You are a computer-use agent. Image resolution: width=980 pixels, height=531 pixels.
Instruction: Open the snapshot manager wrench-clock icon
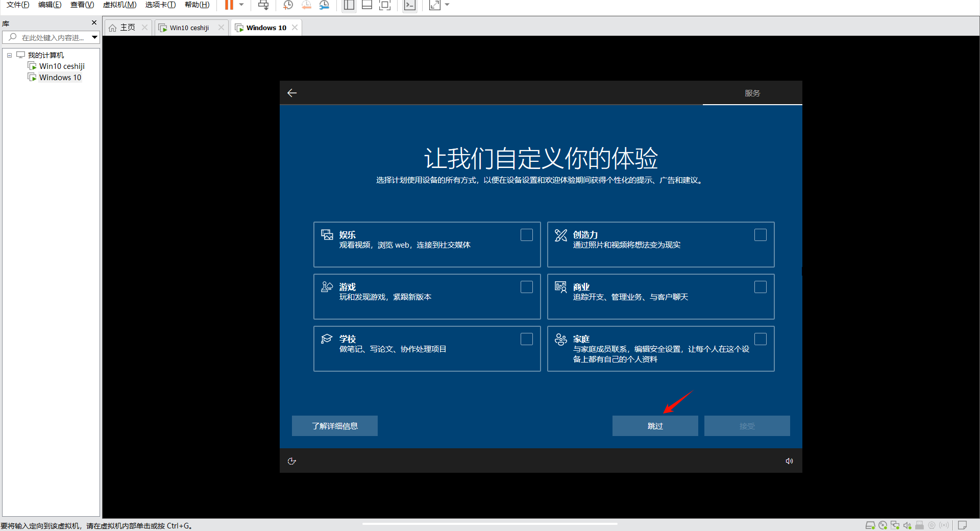click(x=324, y=5)
